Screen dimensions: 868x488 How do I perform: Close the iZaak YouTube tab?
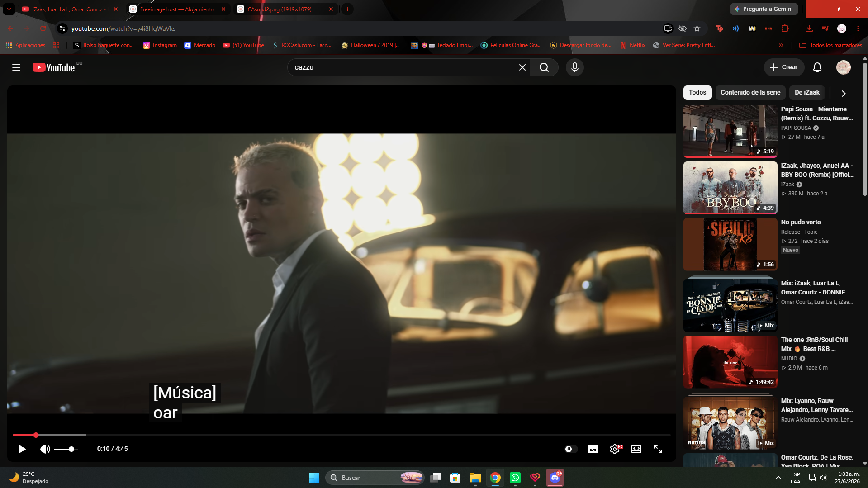click(x=116, y=9)
